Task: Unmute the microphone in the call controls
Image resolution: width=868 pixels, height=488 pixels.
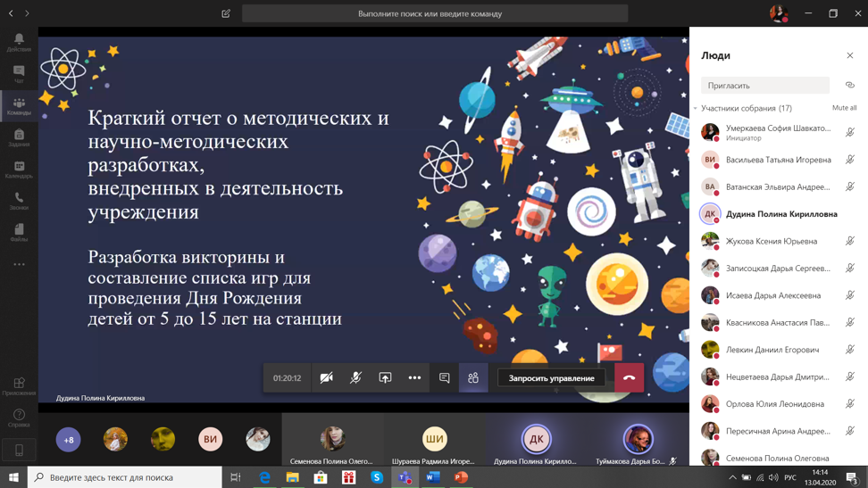Action: tap(355, 378)
